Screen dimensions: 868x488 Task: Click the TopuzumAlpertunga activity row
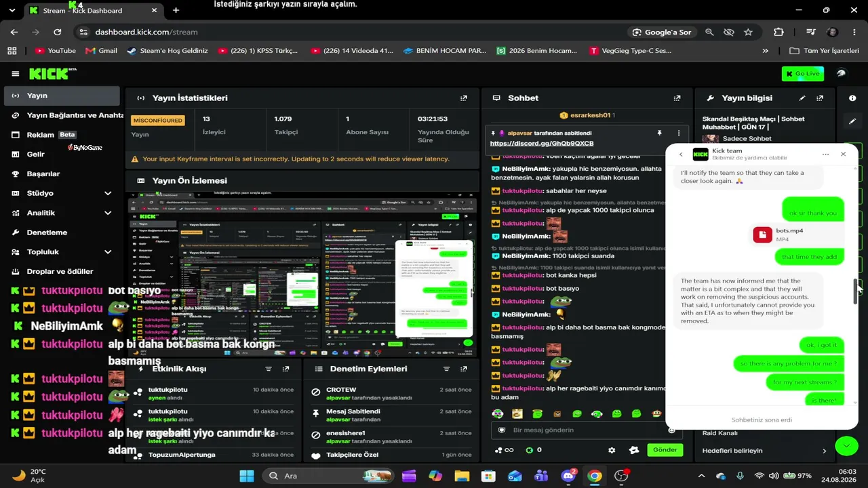point(212,455)
